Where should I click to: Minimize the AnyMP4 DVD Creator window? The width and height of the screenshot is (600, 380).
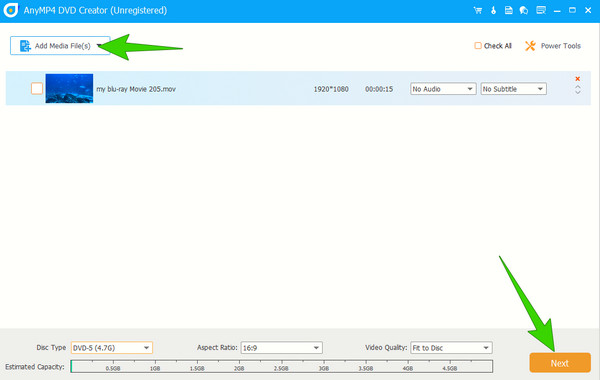click(557, 11)
